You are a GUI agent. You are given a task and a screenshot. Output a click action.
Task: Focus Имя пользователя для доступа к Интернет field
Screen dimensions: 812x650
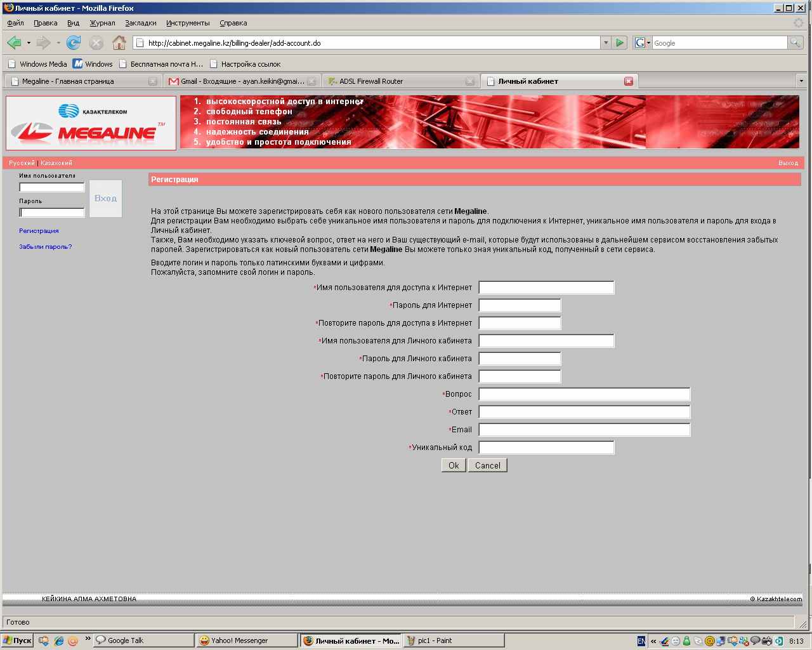pyautogui.click(x=546, y=288)
